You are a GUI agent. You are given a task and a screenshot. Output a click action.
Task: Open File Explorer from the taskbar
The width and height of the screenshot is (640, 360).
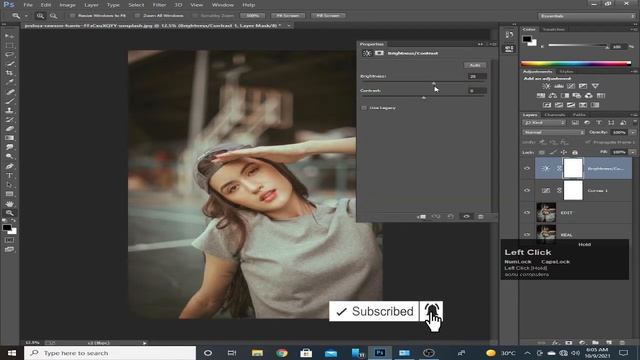(x=257, y=353)
